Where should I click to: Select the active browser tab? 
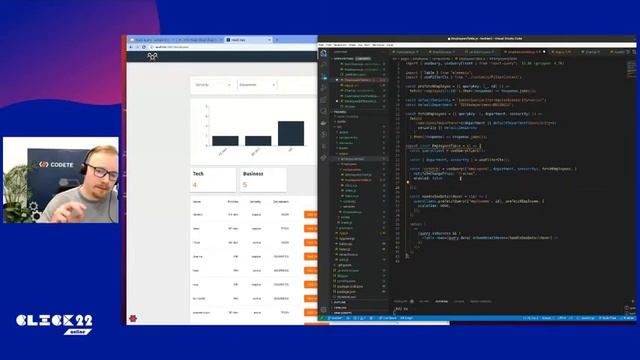tap(248, 40)
